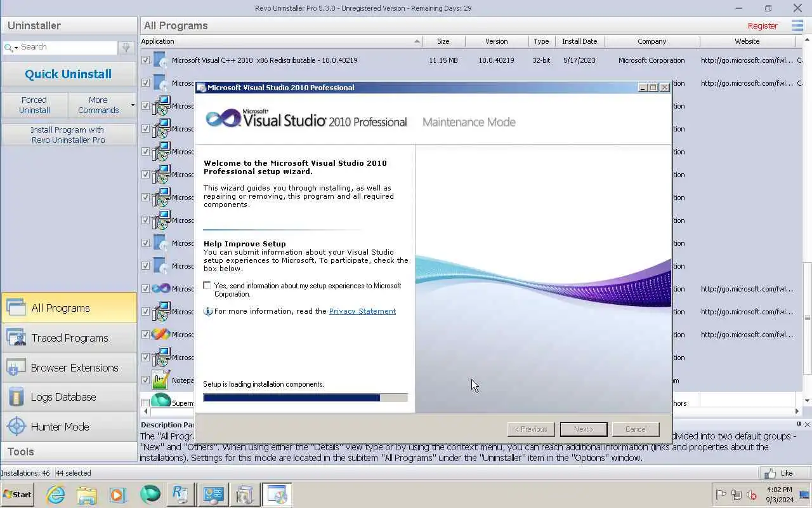The height and width of the screenshot is (508, 812).
Task: Click the Visual Studio infinity icon in list
Action: pos(161,288)
